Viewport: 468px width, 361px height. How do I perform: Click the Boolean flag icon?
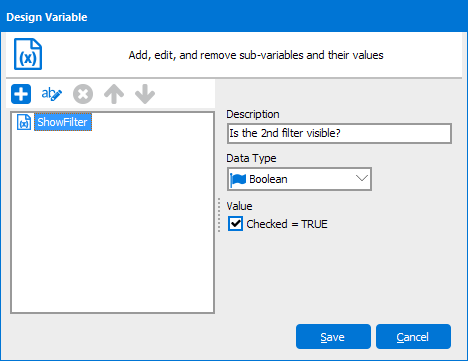[x=238, y=179]
